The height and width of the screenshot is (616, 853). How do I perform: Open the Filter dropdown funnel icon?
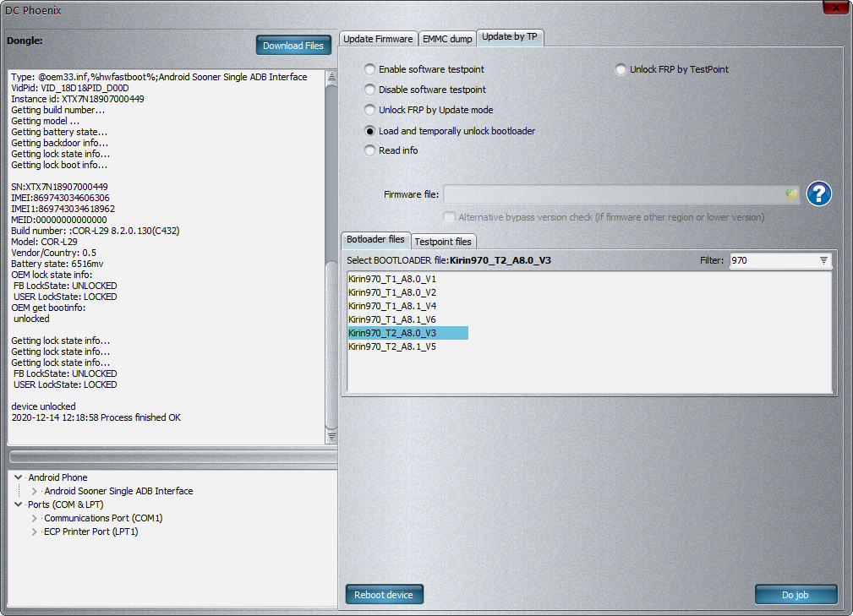tap(823, 260)
